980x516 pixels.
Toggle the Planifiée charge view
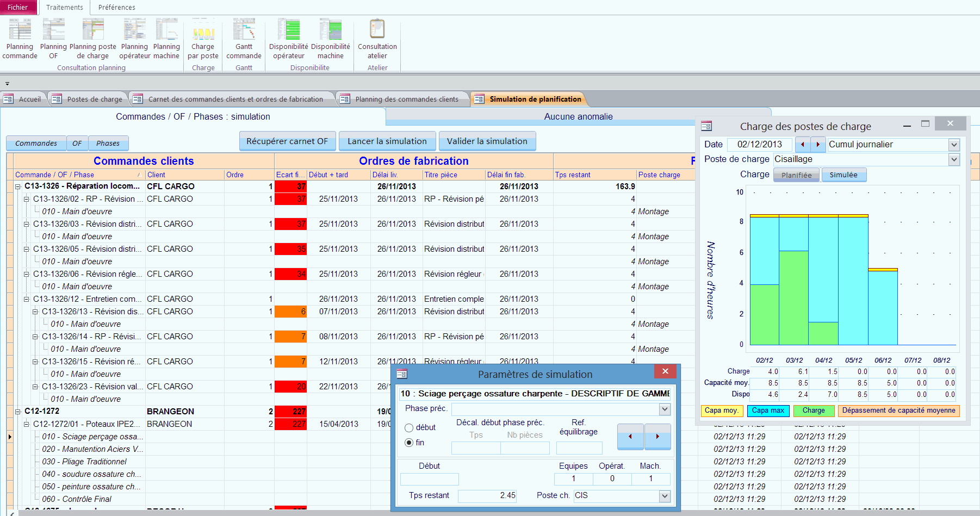coord(796,175)
